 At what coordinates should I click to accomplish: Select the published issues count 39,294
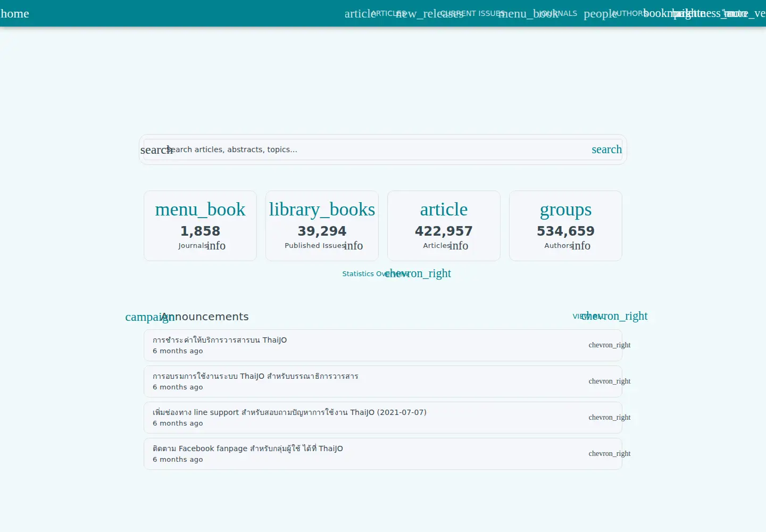click(322, 231)
